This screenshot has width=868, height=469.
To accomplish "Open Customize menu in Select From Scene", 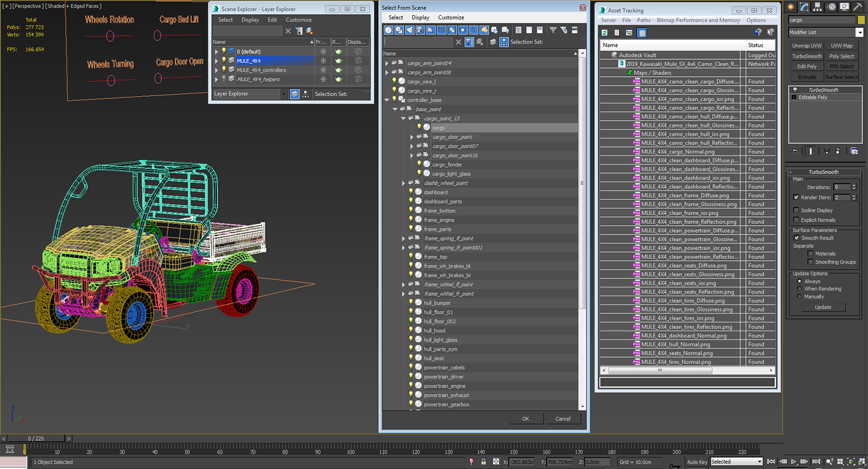I will point(451,18).
